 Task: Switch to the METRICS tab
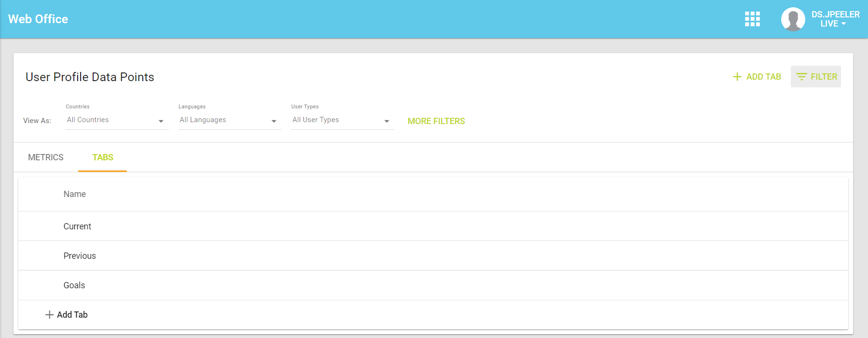pyautogui.click(x=46, y=157)
